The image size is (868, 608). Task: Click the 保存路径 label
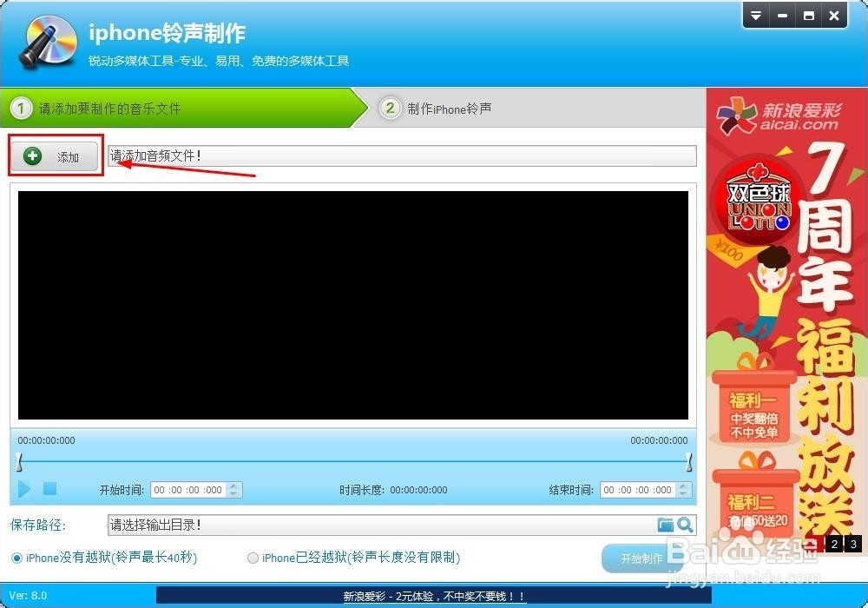pos(37,525)
